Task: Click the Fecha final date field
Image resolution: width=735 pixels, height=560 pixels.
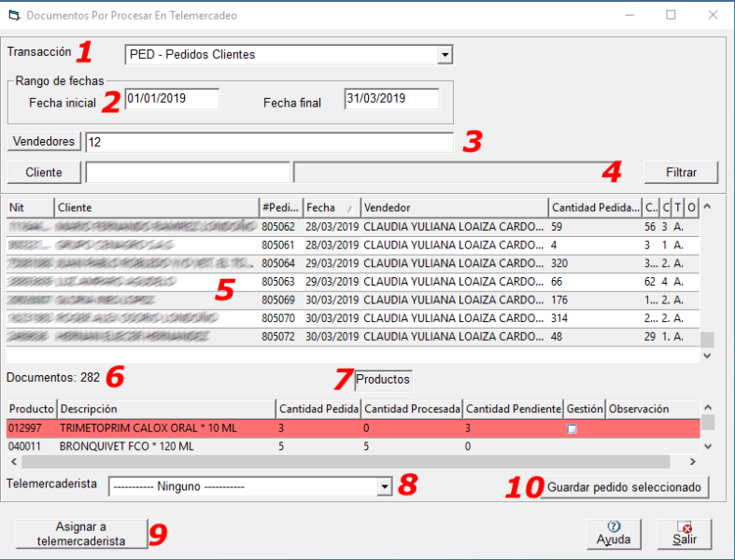Action: click(x=390, y=99)
